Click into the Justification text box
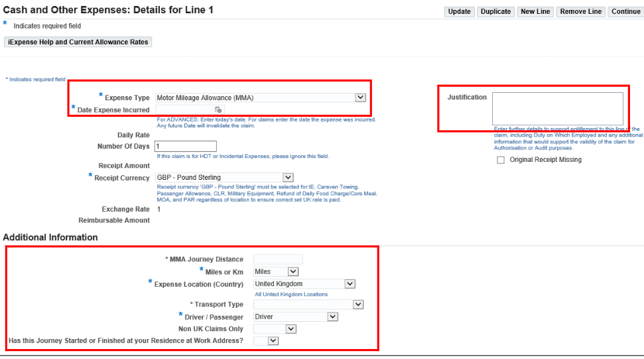Image resolution: width=644 pixels, height=359 pixels. pos(557,108)
